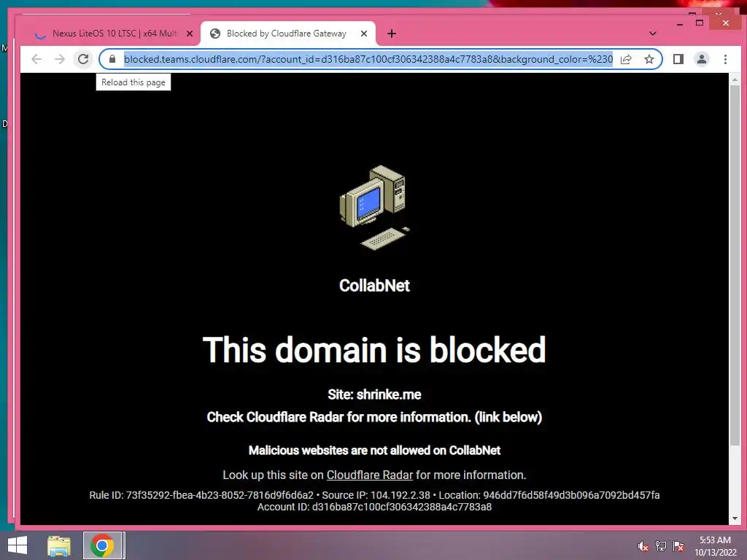View site info via the lock icon
Screen dimensions: 747x560
click(x=112, y=59)
